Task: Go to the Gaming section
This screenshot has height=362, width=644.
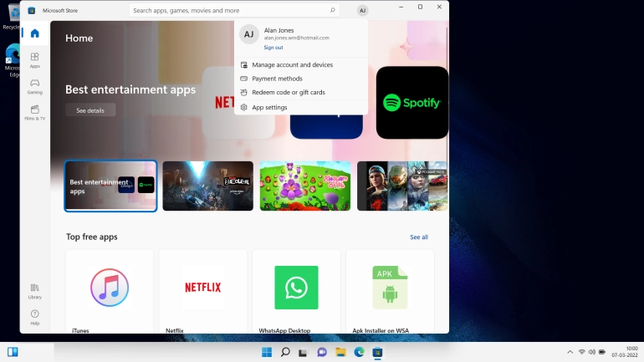Action: point(34,86)
